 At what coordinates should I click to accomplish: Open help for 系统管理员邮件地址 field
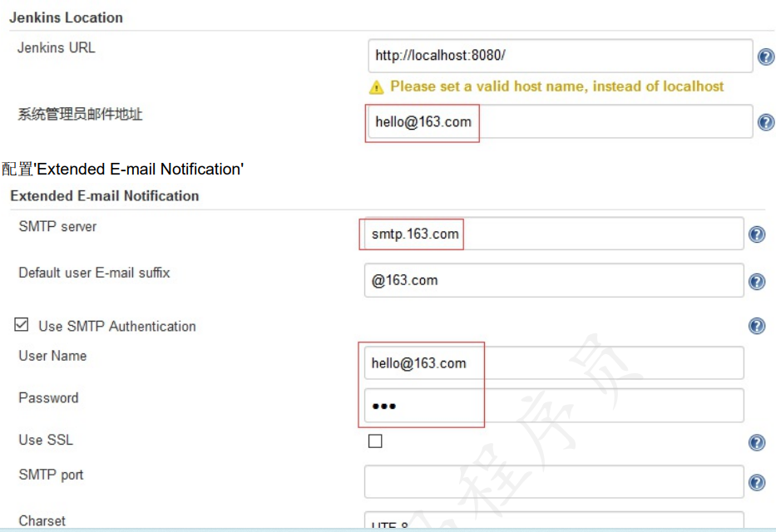766,121
